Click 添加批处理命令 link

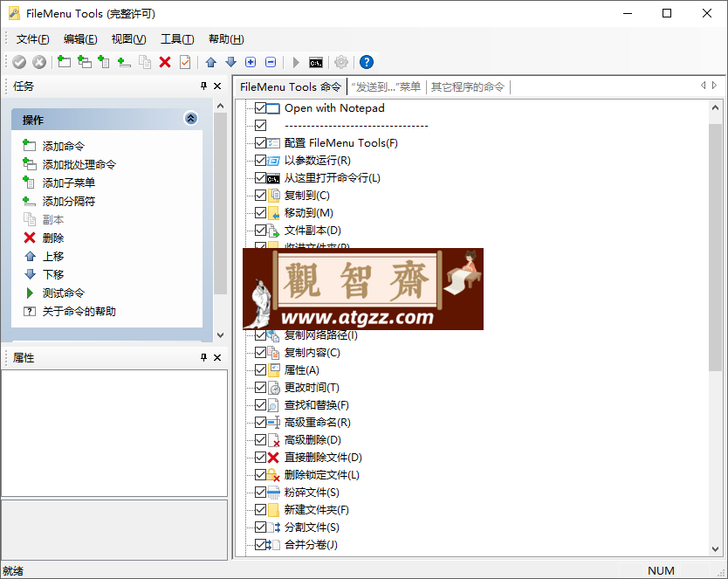pos(79,164)
